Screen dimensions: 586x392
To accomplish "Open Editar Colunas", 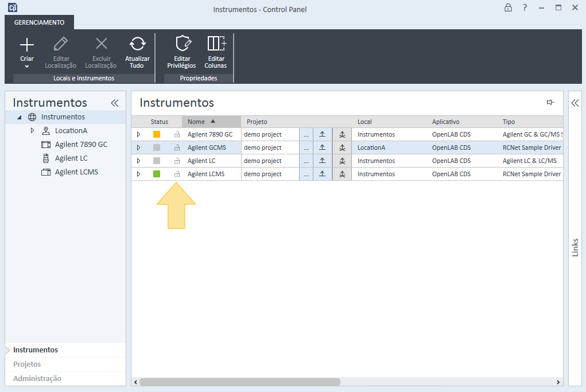I will pyautogui.click(x=216, y=53).
